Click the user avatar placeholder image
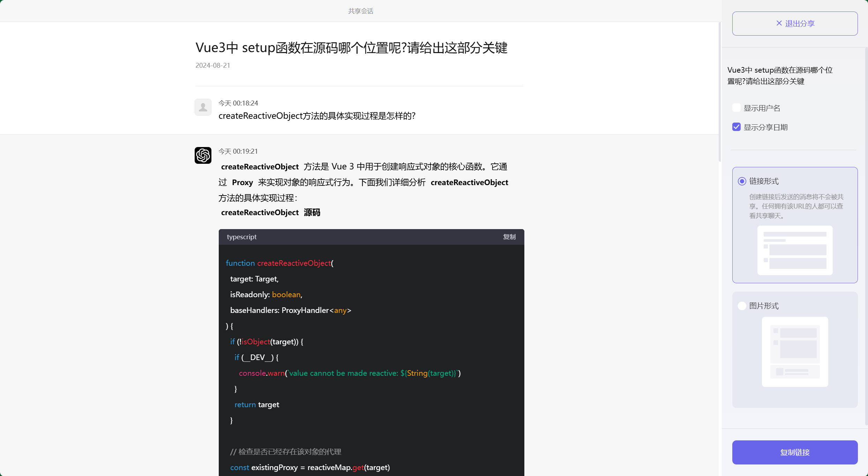868x476 pixels. (203, 107)
